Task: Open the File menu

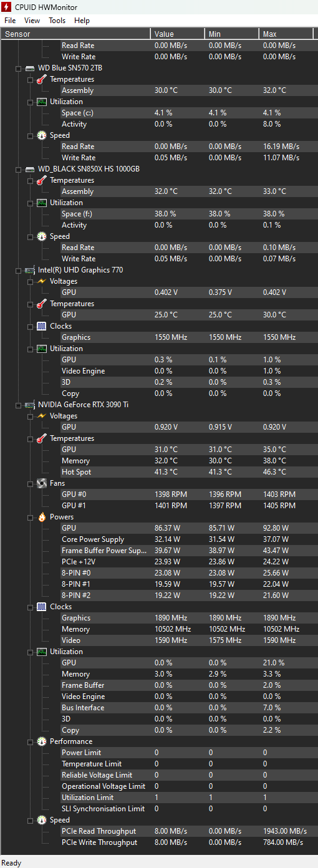Action: point(10,21)
